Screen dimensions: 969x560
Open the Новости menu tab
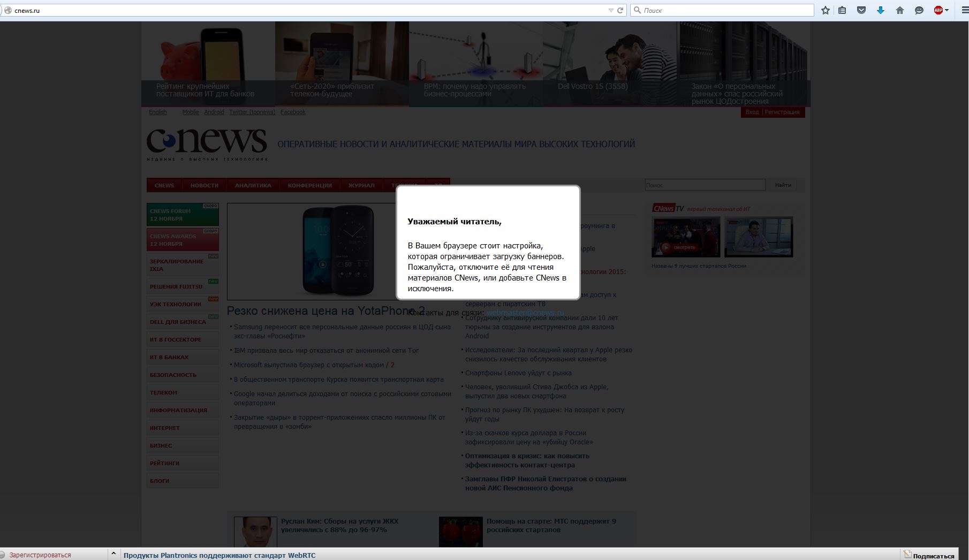pos(204,185)
